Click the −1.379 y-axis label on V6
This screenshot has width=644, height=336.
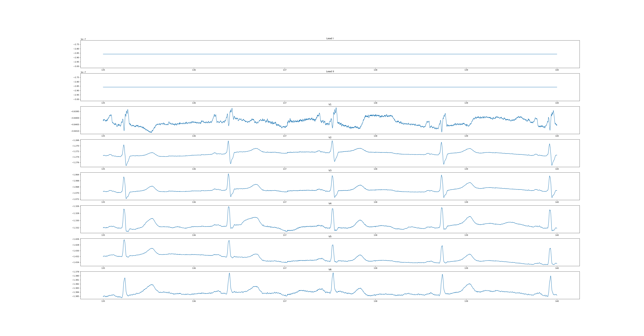(x=75, y=272)
